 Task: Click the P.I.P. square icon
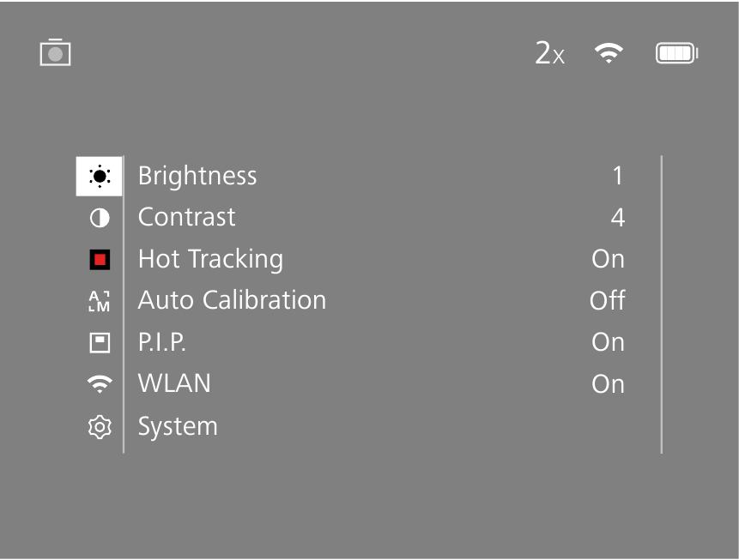point(100,343)
